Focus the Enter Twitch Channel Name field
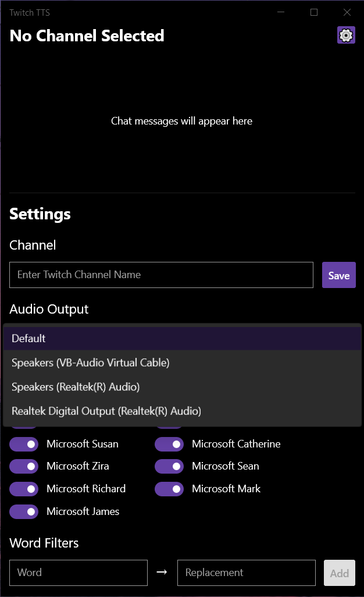The width and height of the screenshot is (364, 597). click(x=161, y=275)
